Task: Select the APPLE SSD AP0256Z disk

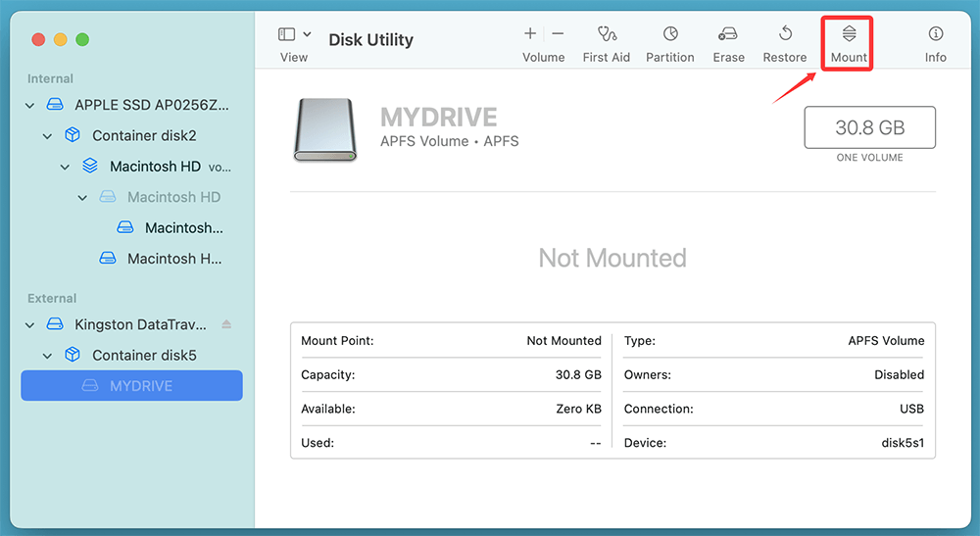Action: pos(151,105)
